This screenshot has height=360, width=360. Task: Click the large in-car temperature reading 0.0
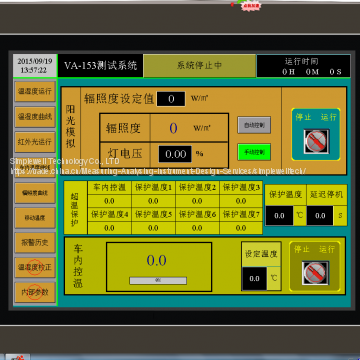157,260
